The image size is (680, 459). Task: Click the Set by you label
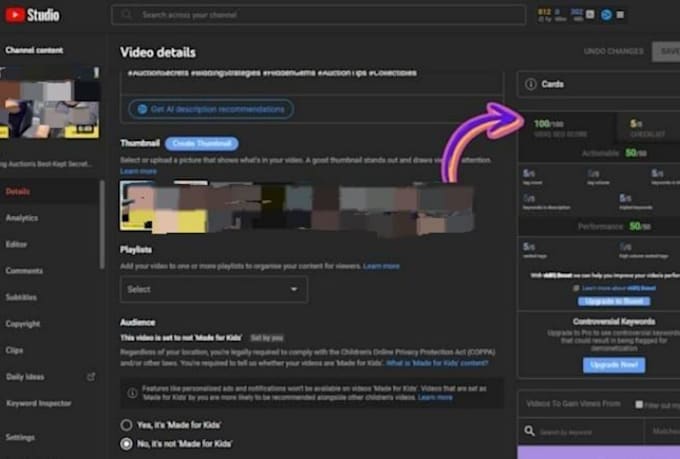267,338
